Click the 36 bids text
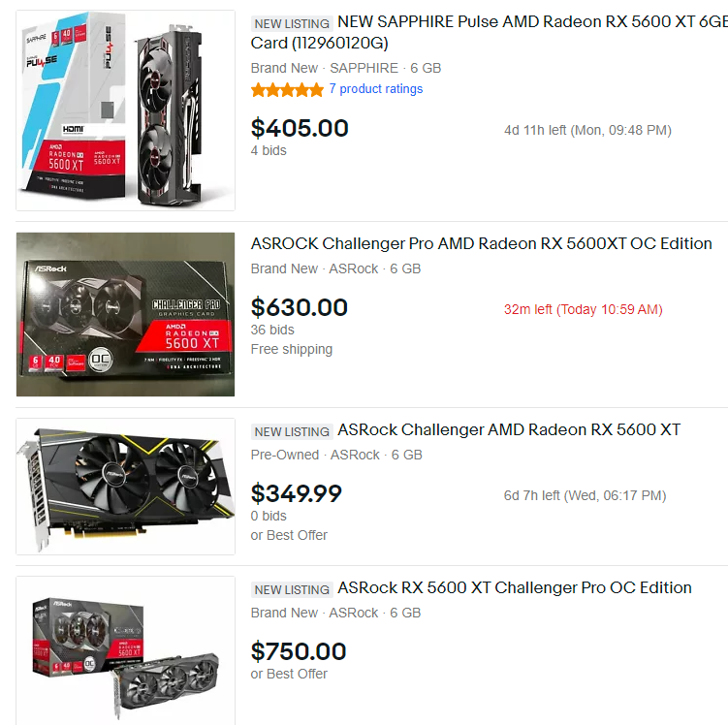Image resolution: width=728 pixels, height=725 pixels. click(x=272, y=330)
